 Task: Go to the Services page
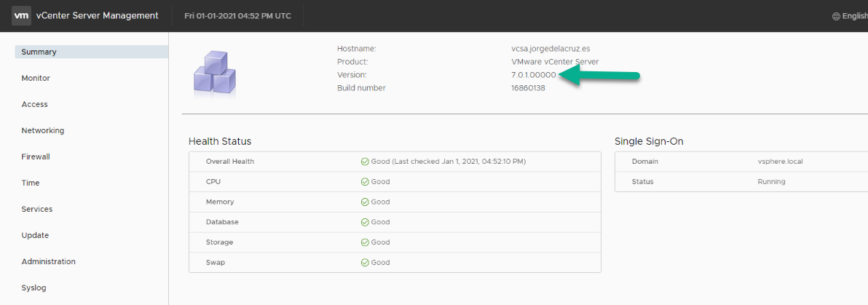click(x=37, y=209)
